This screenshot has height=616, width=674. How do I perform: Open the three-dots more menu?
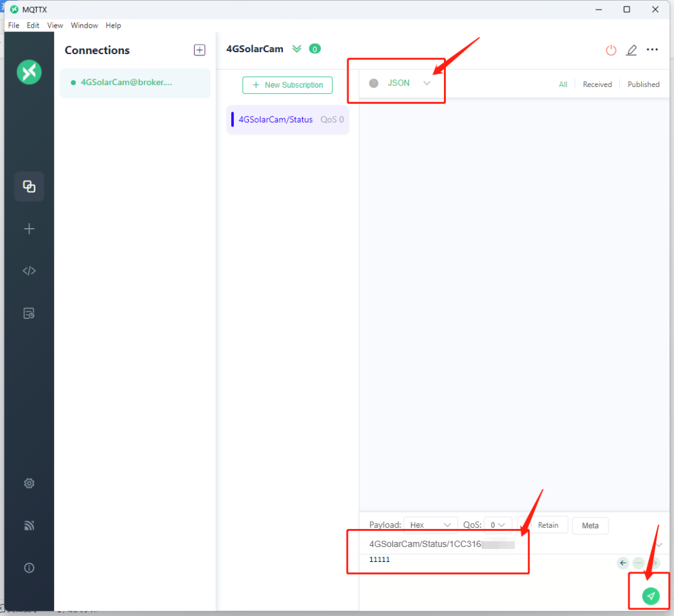pyautogui.click(x=652, y=50)
